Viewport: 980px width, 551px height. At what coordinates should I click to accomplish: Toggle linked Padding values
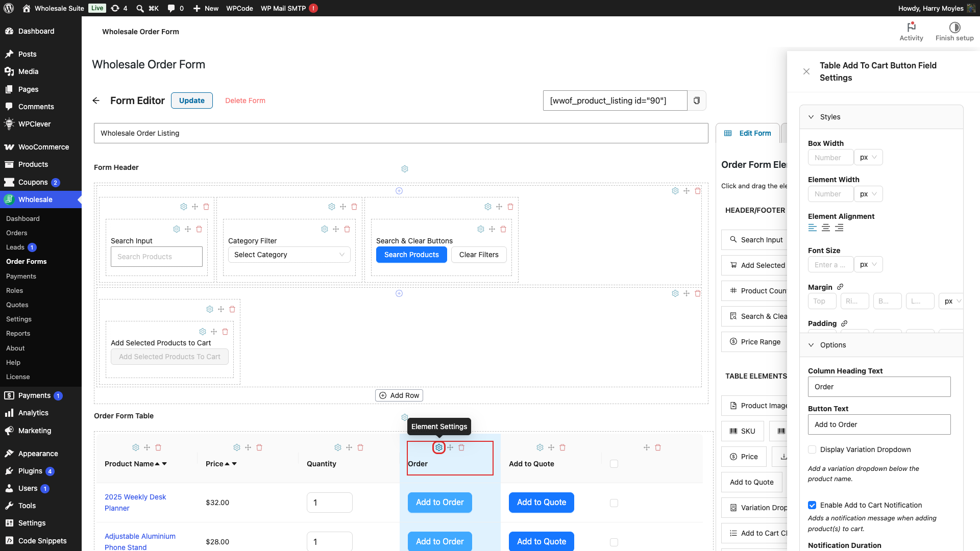point(844,323)
